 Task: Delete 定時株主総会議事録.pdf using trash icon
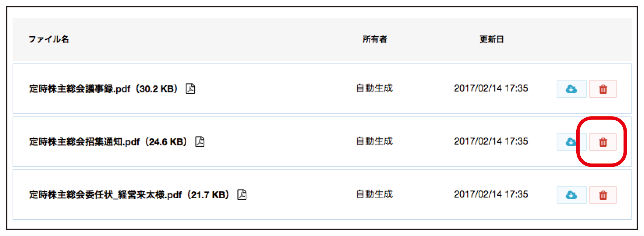(603, 89)
